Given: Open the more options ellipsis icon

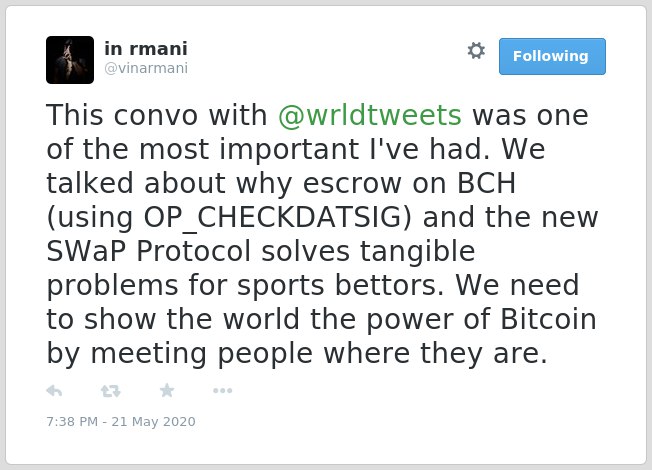Looking at the screenshot, I should tap(222, 391).
